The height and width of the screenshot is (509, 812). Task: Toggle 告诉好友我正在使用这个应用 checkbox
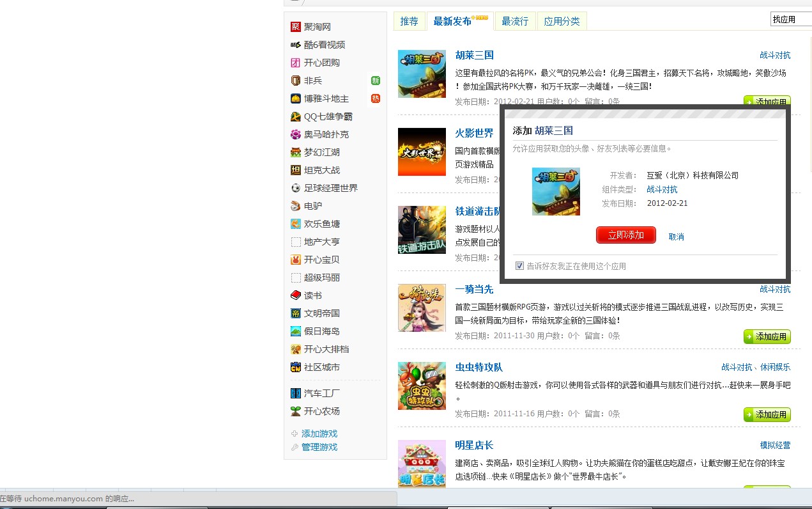[x=519, y=265]
